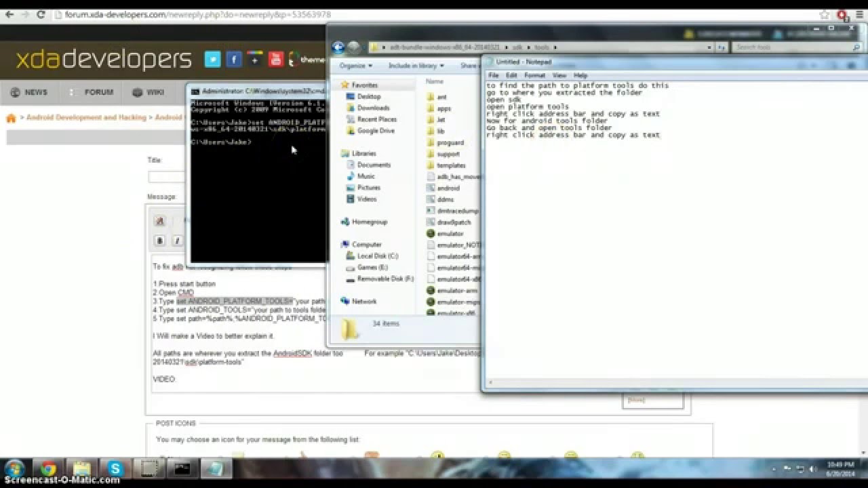Image resolution: width=868 pixels, height=488 pixels.
Task: Open the WIKI section on XDA
Action: pyautogui.click(x=149, y=92)
